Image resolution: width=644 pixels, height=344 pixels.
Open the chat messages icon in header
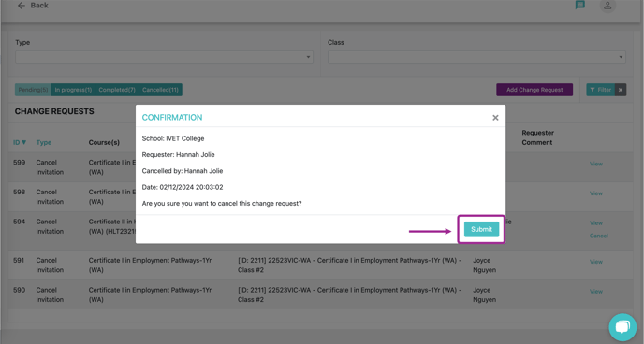click(x=580, y=6)
